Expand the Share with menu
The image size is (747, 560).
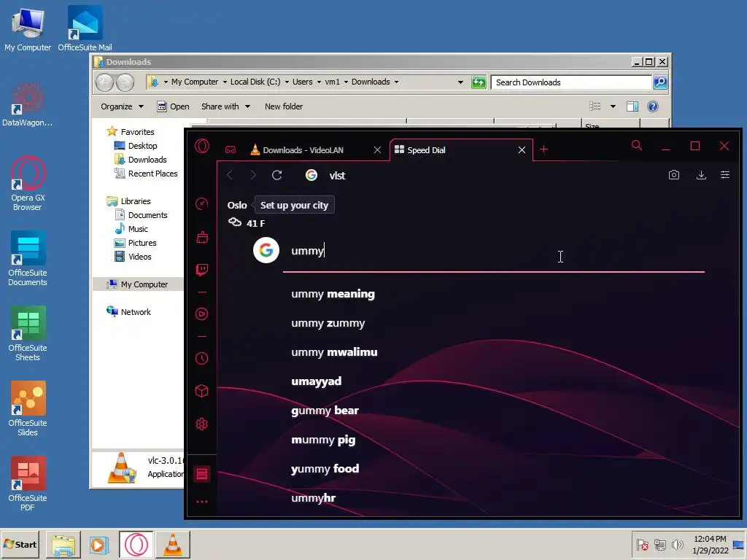[226, 106]
